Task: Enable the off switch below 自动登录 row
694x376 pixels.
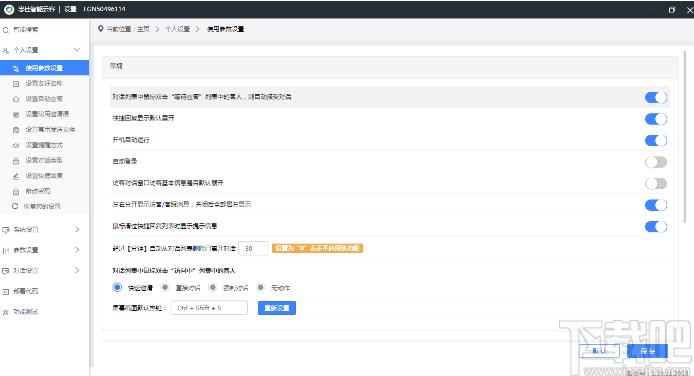Action: click(655, 184)
